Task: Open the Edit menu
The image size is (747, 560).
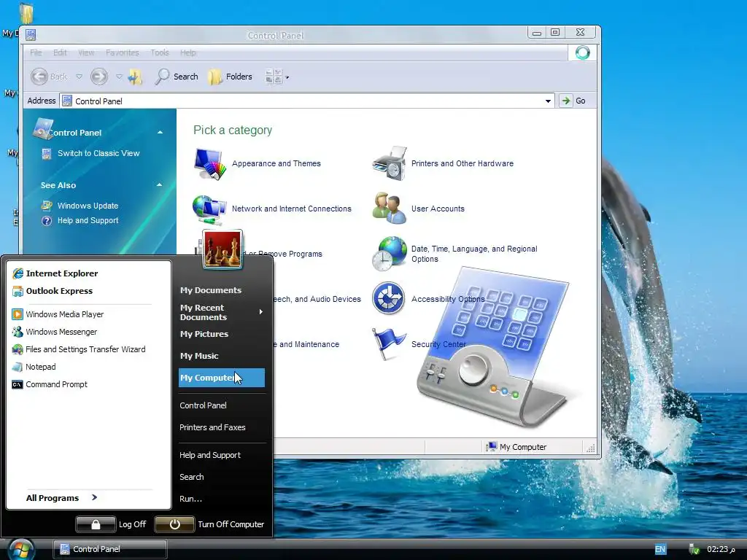Action: (x=60, y=52)
